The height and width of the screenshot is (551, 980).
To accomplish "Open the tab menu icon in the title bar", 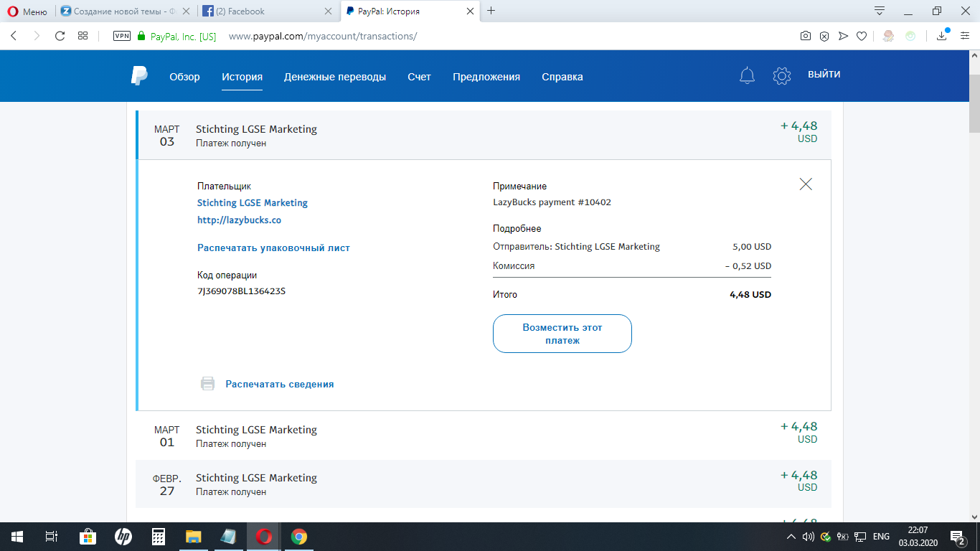I will 880,11.
